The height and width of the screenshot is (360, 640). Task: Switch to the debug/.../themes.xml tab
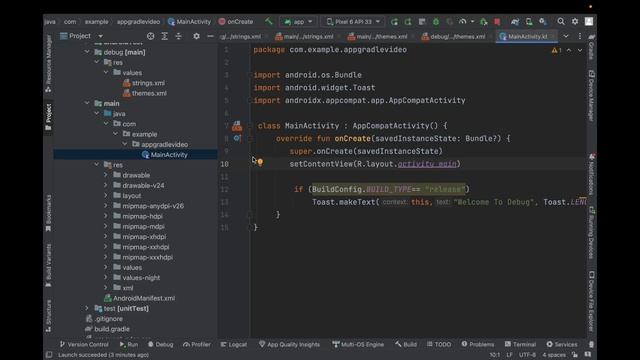454,36
